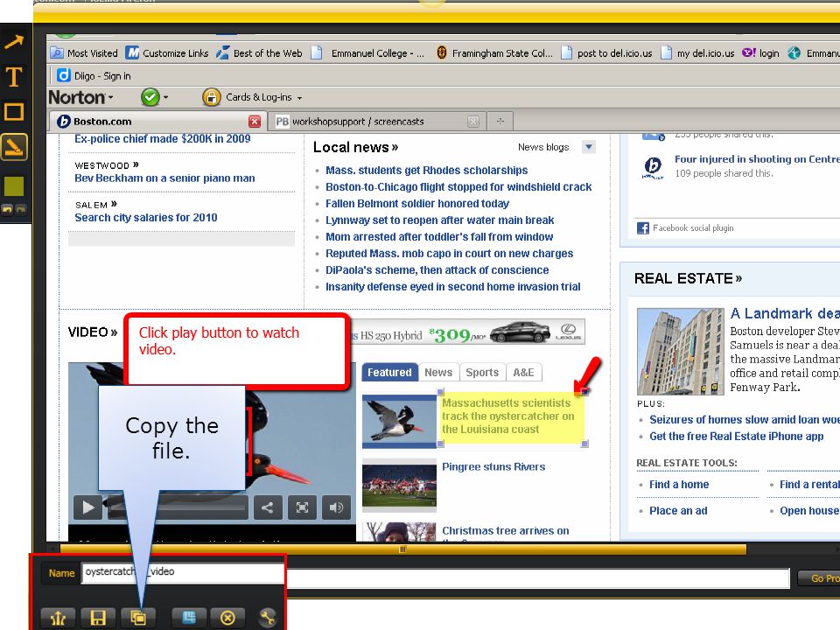Click the video progress bar
The height and width of the screenshot is (630, 840).
(x=178, y=507)
